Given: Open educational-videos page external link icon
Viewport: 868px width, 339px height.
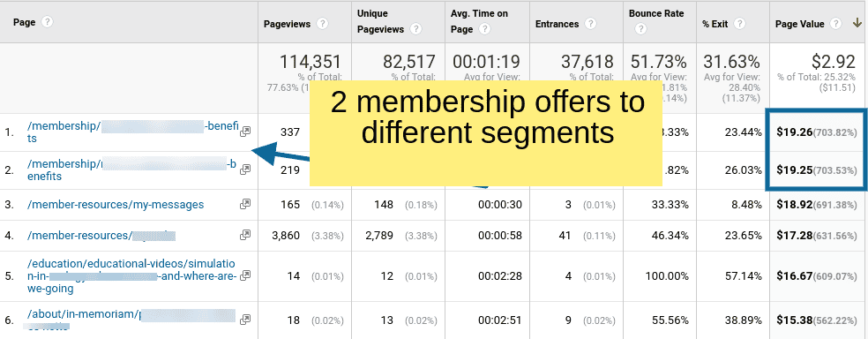Looking at the screenshot, I should pos(244,275).
